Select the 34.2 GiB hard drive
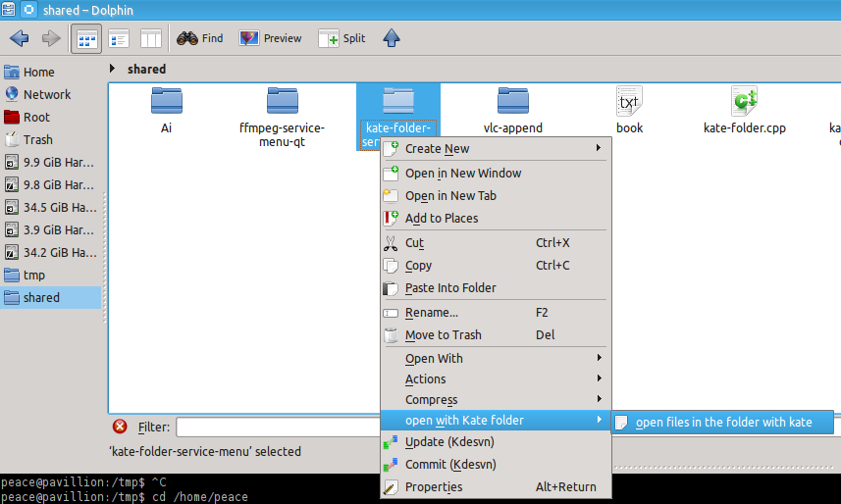Viewport: 841px width, 504px height. (x=51, y=252)
